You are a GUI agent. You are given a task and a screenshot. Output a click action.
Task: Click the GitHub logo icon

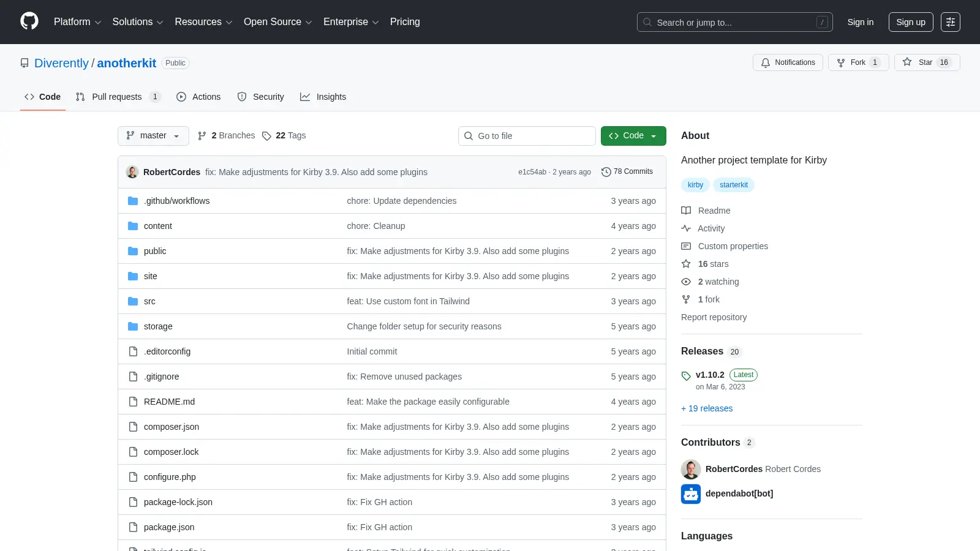(x=29, y=21)
